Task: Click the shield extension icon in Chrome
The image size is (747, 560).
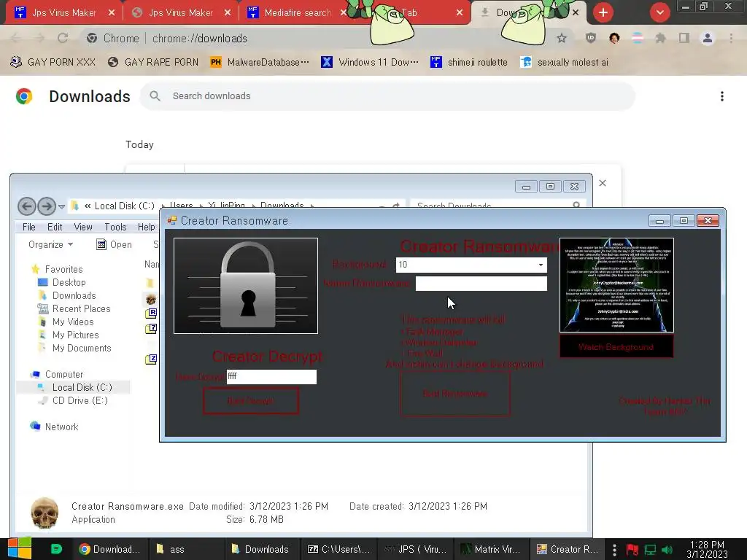Action: 591,38
